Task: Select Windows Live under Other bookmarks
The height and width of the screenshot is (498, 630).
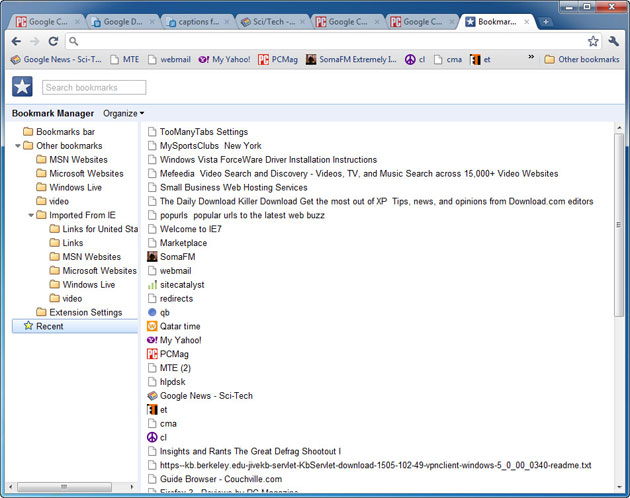Action: point(69,187)
